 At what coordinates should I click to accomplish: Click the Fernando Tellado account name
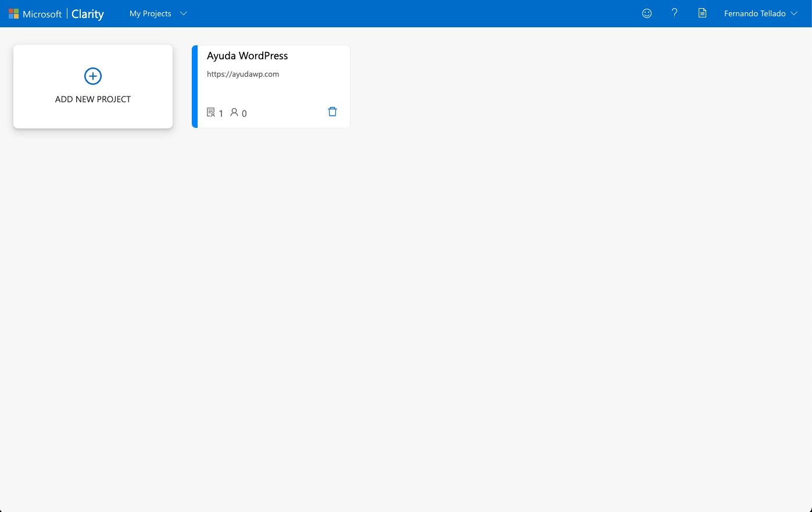pyautogui.click(x=754, y=13)
